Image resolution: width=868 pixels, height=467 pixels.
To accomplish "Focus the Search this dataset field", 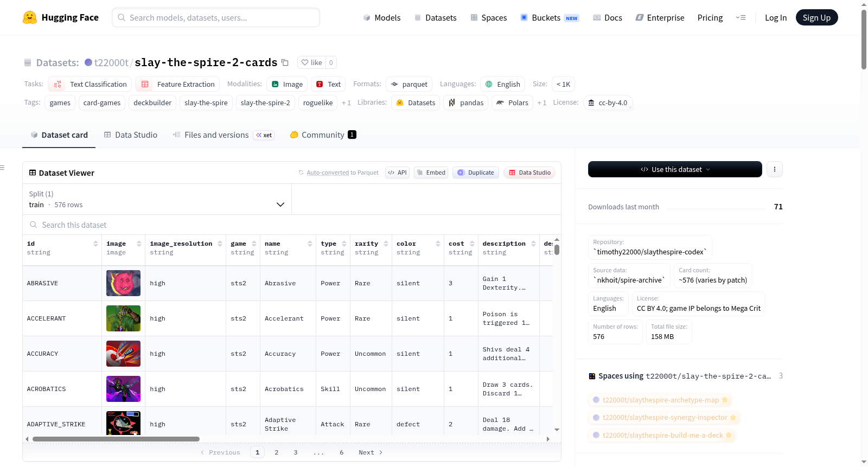I will click(292, 225).
